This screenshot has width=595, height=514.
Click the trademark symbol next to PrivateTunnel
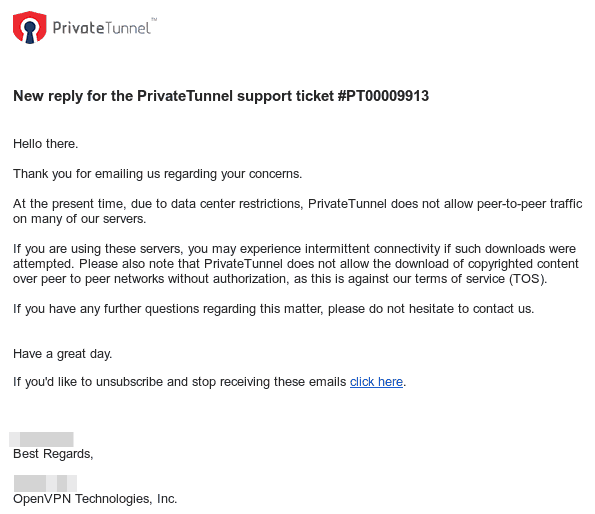coord(154,19)
